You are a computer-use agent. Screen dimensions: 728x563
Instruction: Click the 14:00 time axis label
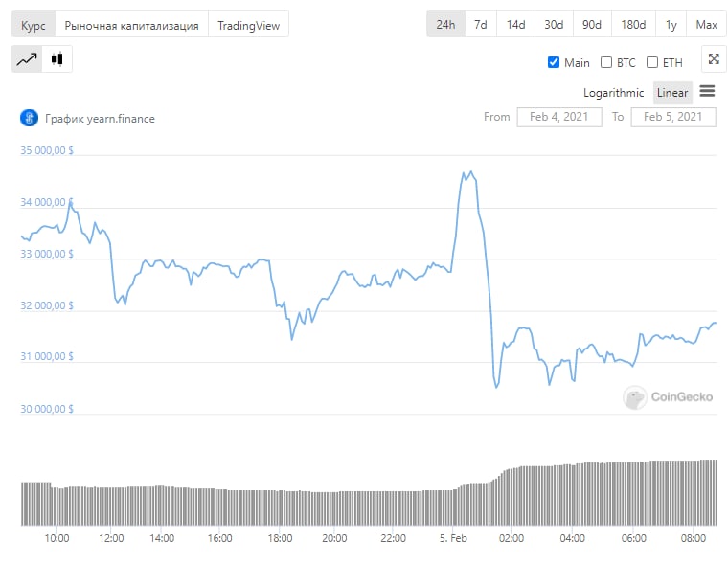click(x=162, y=538)
